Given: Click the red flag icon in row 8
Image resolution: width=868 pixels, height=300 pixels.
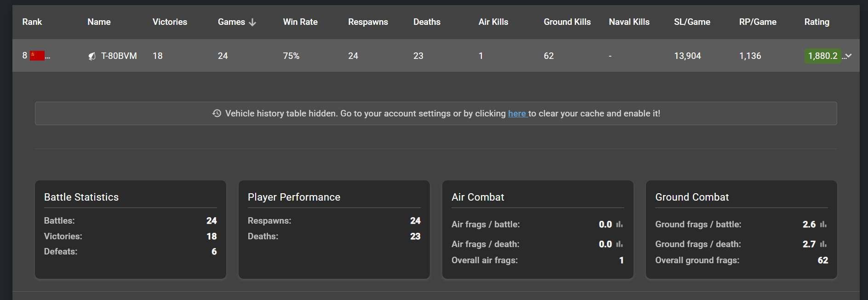Looking at the screenshot, I should click(37, 56).
